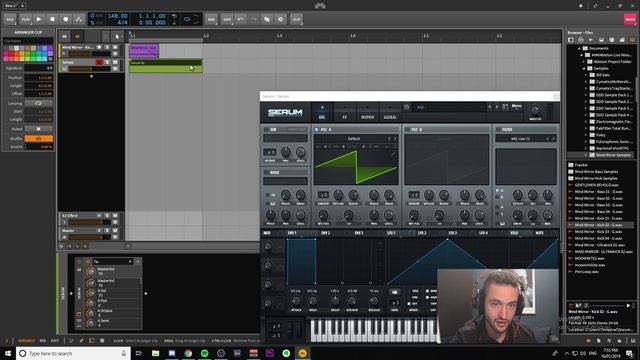
Task: Click the Serum Master volume knob
Action: click(x=535, y=110)
